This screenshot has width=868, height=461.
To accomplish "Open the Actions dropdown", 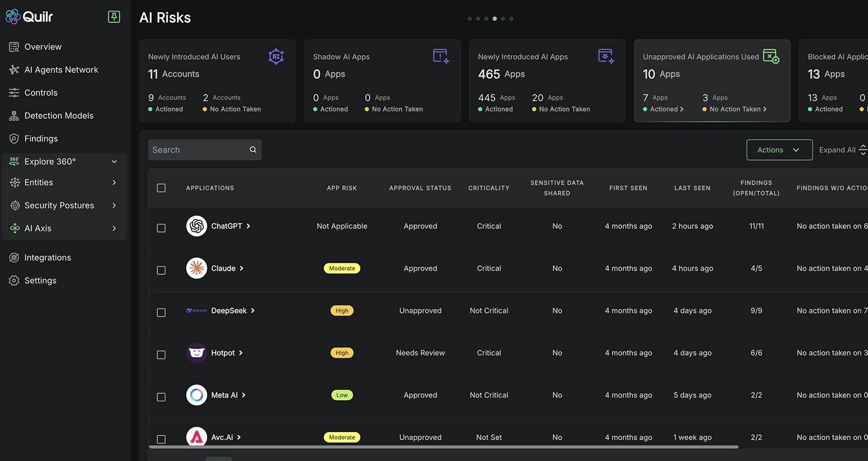I will click(x=779, y=150).
